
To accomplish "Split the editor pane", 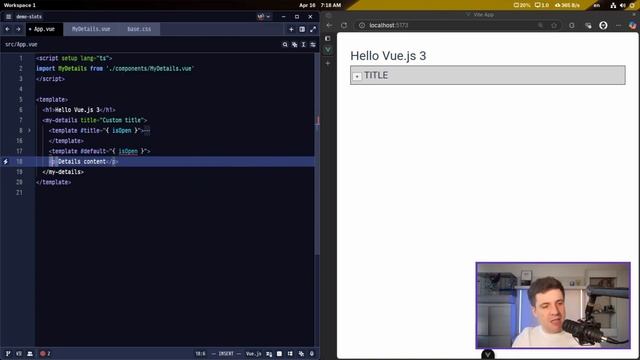I will point(302,29).
